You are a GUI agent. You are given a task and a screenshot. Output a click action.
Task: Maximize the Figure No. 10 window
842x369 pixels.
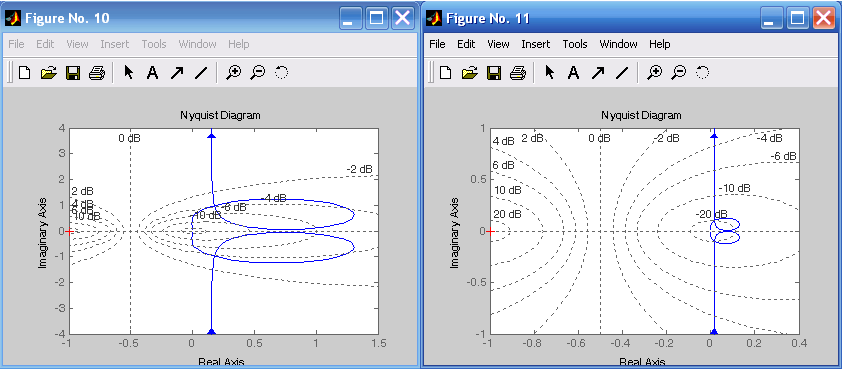(377, 19)
